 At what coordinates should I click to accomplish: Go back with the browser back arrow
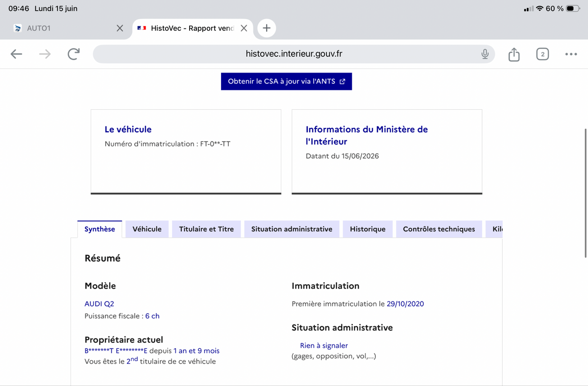click(x=17, y=54)
